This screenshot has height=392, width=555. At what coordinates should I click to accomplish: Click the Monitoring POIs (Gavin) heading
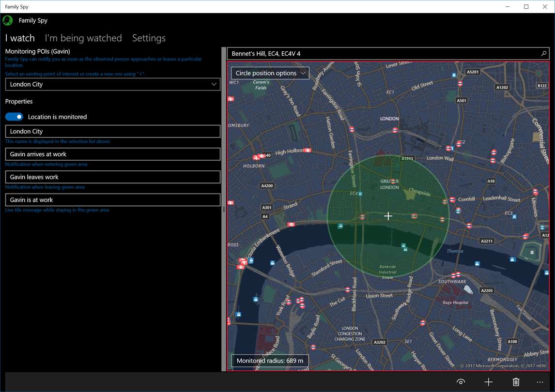(37, 51)
